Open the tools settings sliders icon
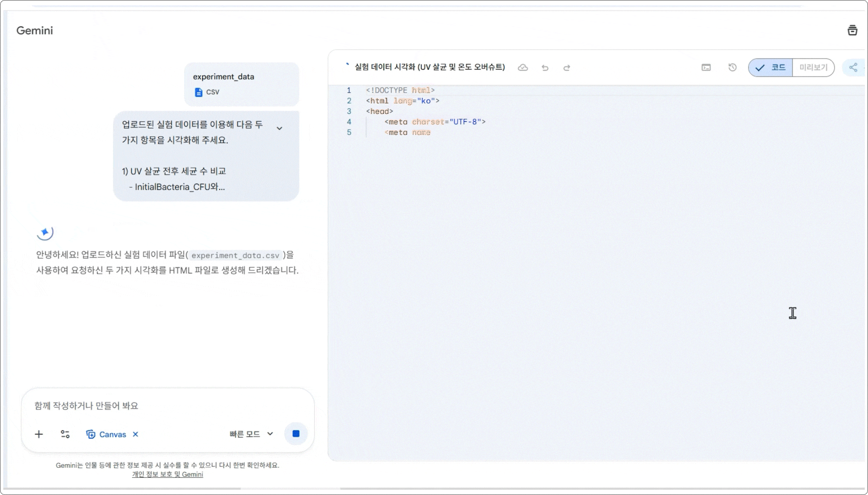 point(65,434)
